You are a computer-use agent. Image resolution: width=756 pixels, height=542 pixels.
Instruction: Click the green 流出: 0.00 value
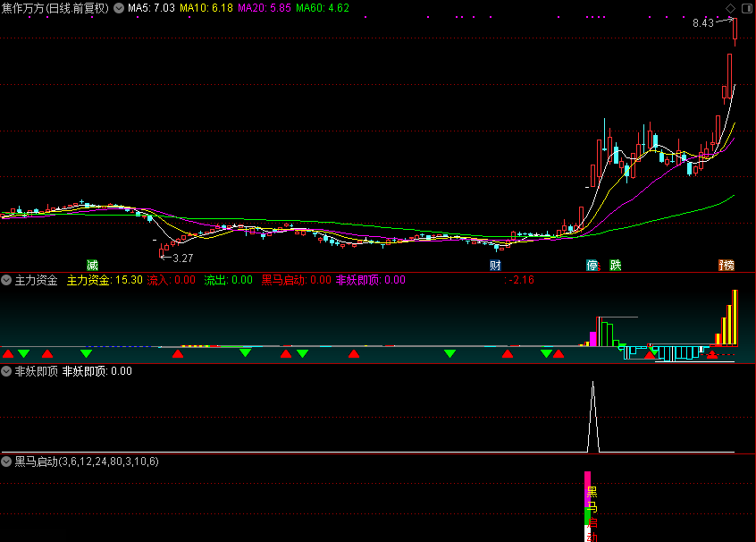[229, 280]
